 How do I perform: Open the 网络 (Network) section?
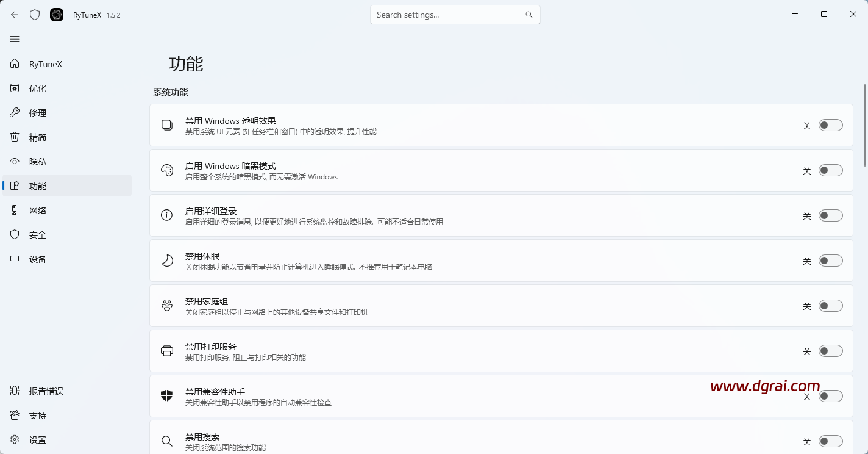37,210
